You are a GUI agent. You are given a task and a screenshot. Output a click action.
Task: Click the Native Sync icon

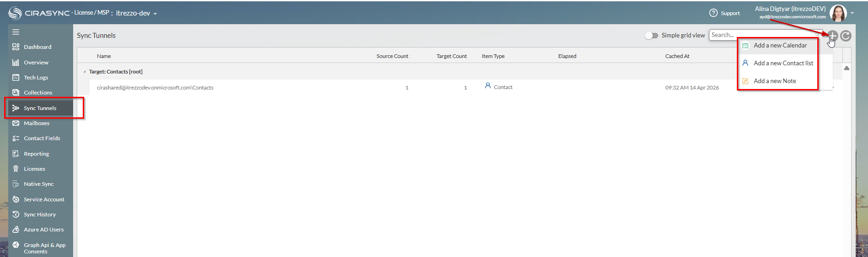point(16,184)
